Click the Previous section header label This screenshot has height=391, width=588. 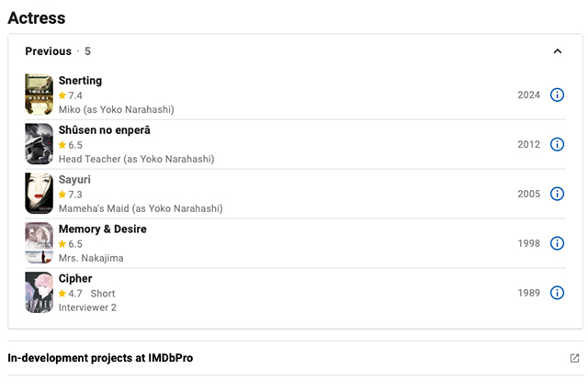click(x=48, y=51)
